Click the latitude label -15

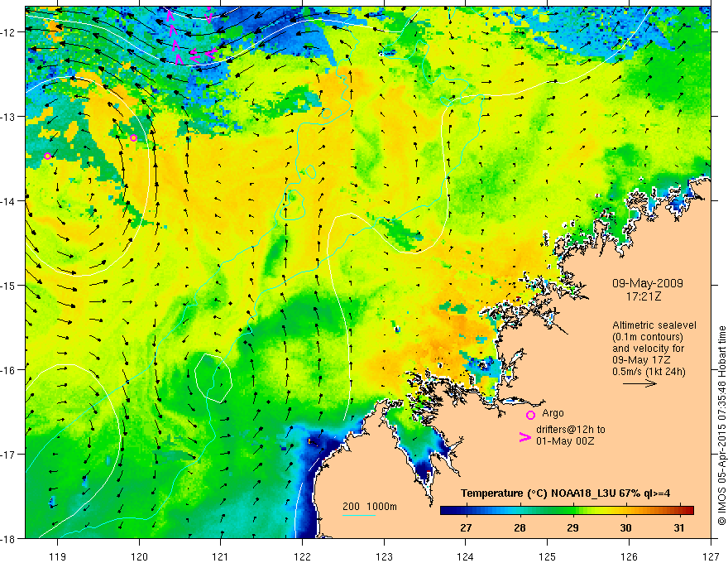tap(8, 285)
